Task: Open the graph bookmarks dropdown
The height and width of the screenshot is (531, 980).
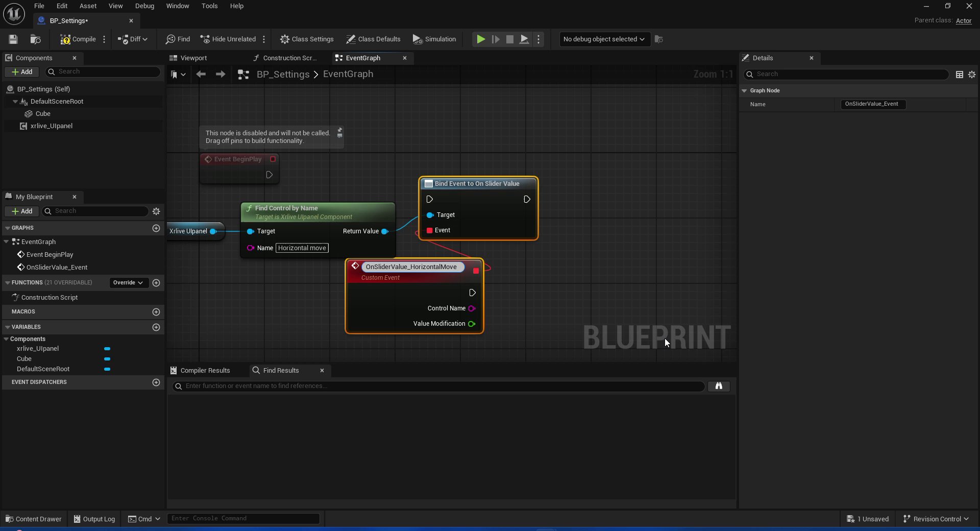Action: 178,75
